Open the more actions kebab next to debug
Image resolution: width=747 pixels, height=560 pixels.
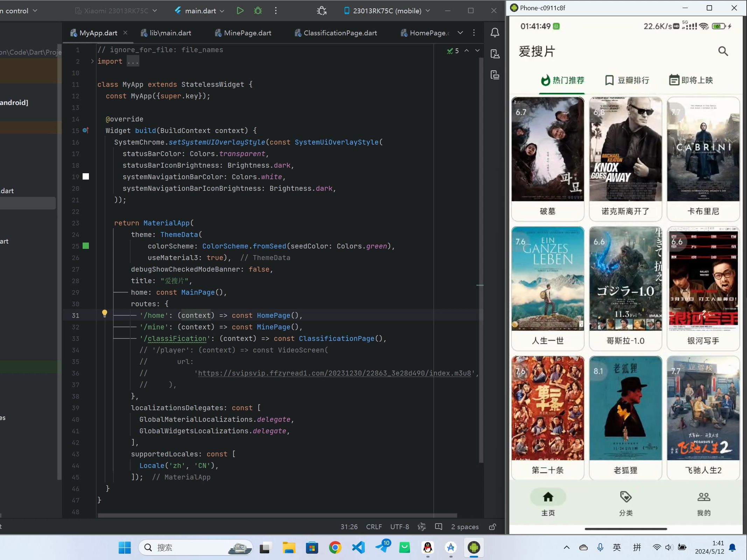[276, 11]
